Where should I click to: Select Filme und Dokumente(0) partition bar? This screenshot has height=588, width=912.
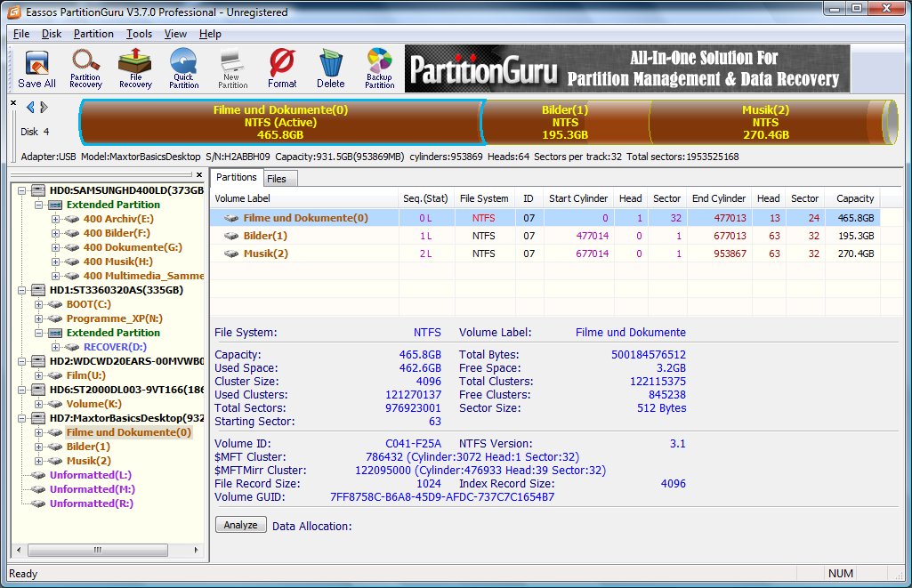click(x=280, y=122)
